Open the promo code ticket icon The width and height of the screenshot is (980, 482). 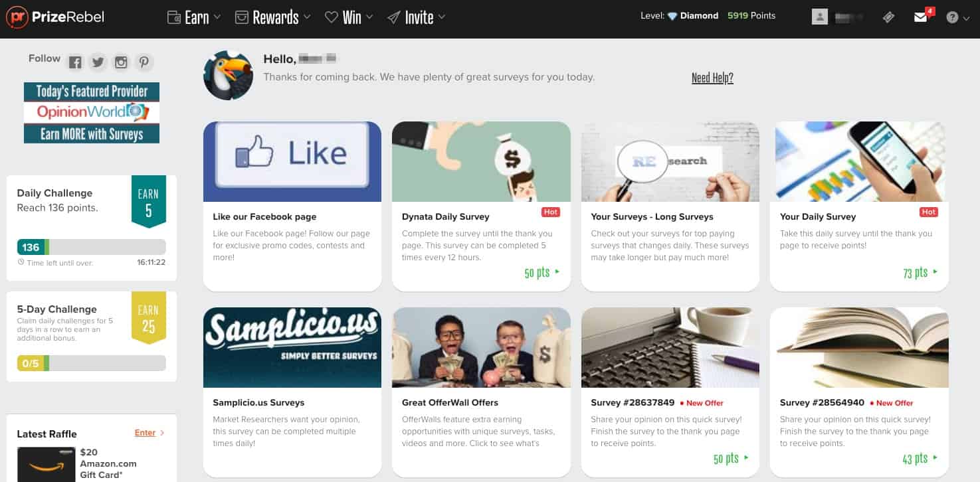coord(888,17)
